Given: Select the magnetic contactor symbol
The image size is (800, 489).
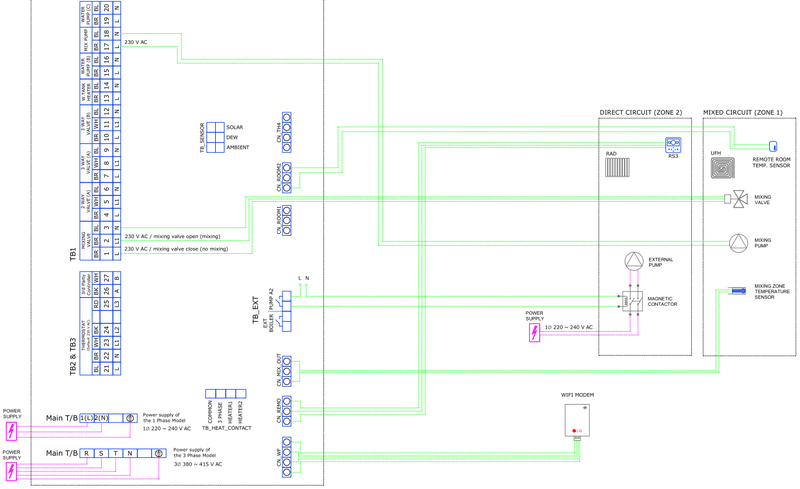Looking at the screenshot, I should coord(632,302).
